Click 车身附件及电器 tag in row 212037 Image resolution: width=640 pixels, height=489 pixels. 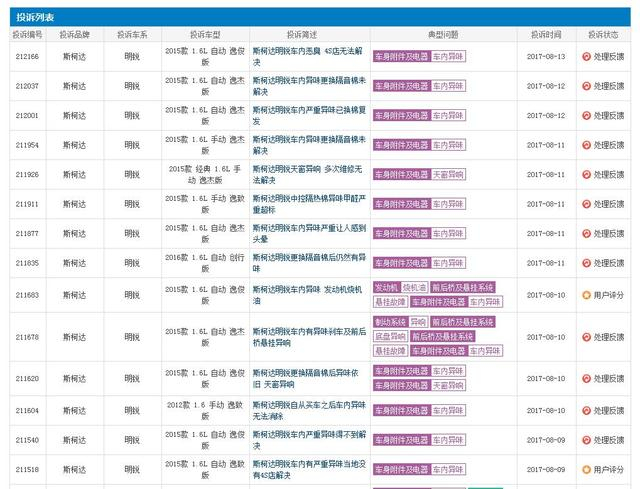tap(402, 86)
